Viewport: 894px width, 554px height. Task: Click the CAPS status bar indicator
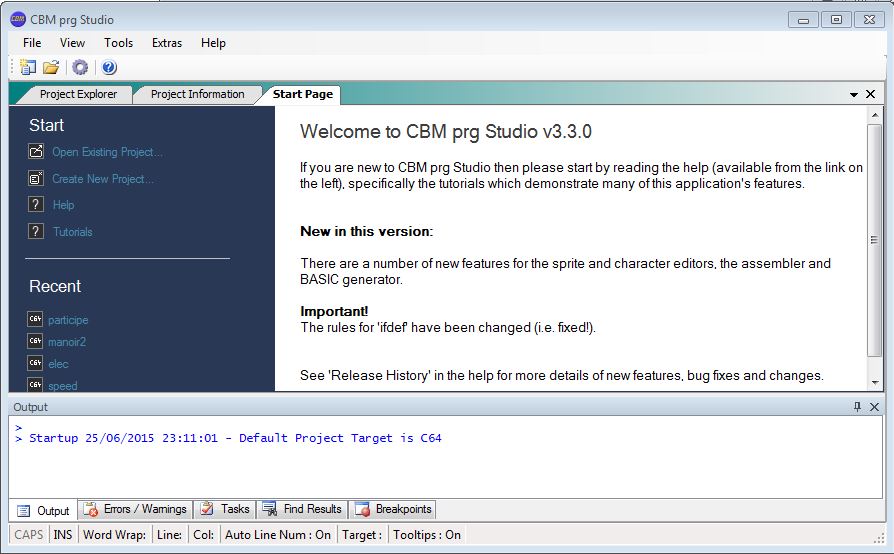click(29, 535)
